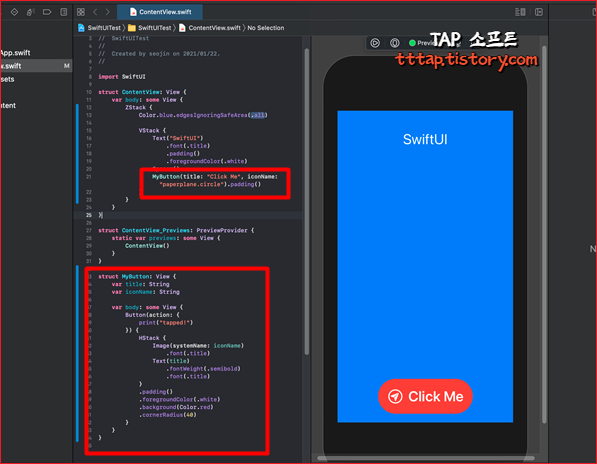Click the 'Text(title)' line
This screenshot has height=464, width=597.
[x=171, y=361]
